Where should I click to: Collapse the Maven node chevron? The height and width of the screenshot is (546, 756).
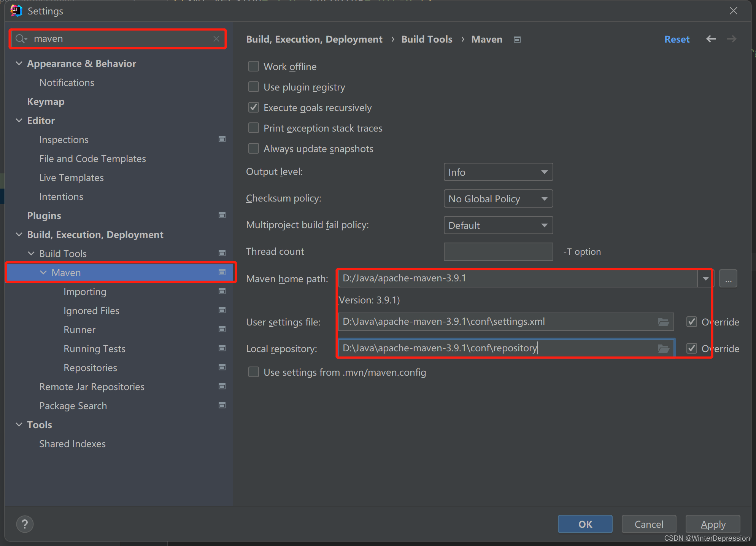coord(43,273)
